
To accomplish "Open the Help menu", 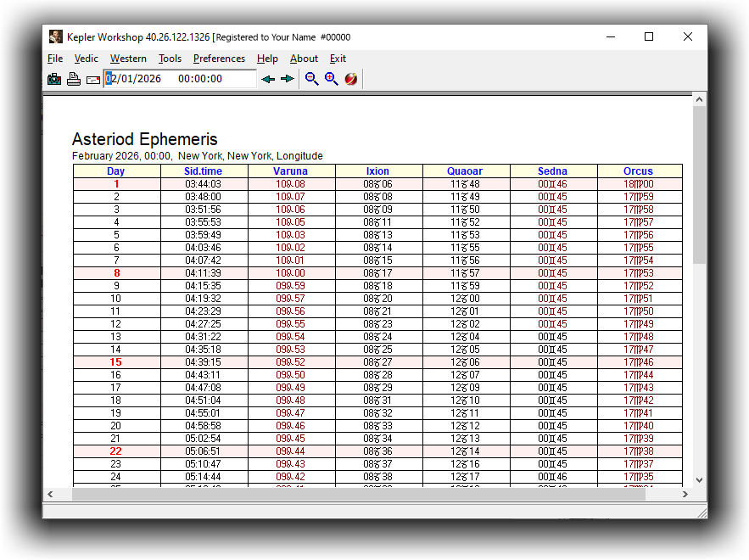I will pos(267,59).
